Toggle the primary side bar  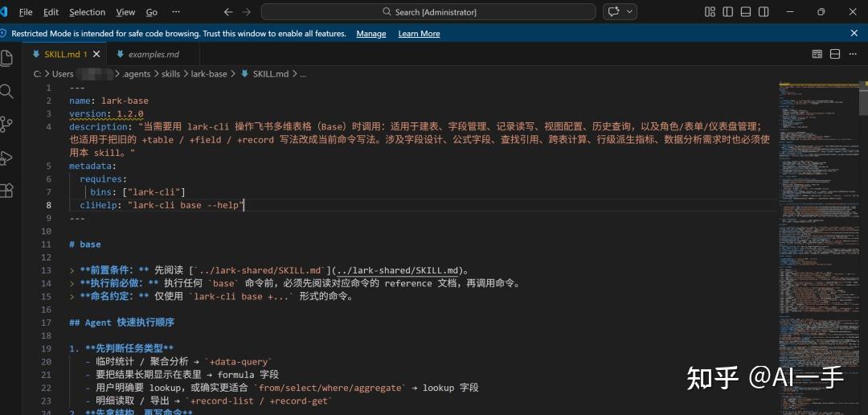pyautogui.click(x=728, y=11)
